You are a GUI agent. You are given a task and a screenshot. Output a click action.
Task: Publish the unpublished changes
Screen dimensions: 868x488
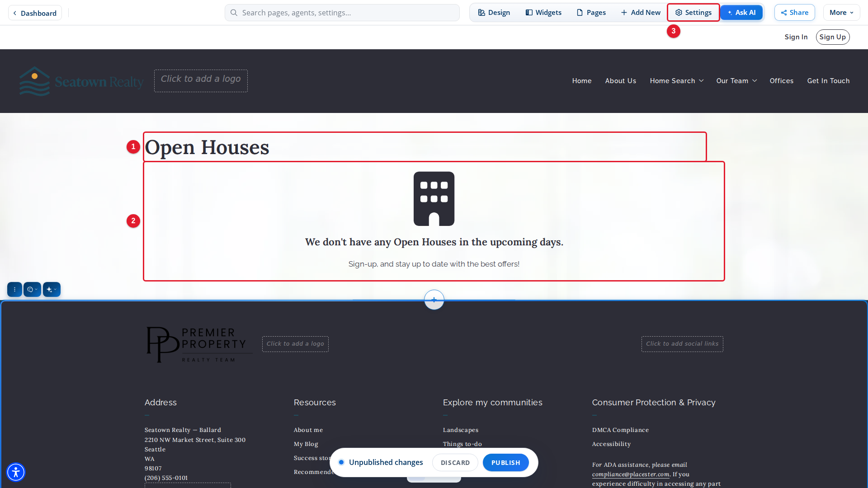[506, 463]
